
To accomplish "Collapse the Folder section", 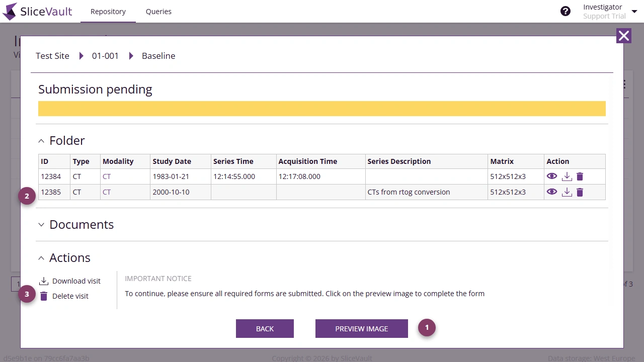I will point(41,141).
